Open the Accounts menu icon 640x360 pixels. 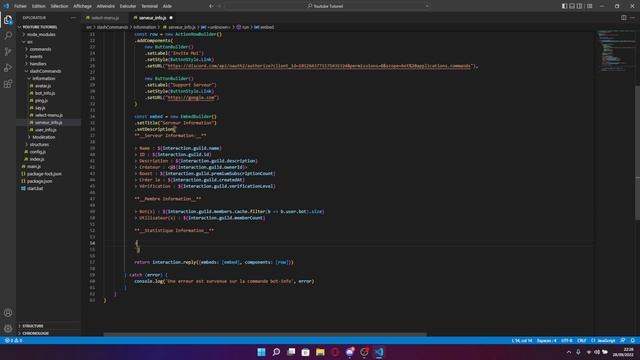pos(8,313)
